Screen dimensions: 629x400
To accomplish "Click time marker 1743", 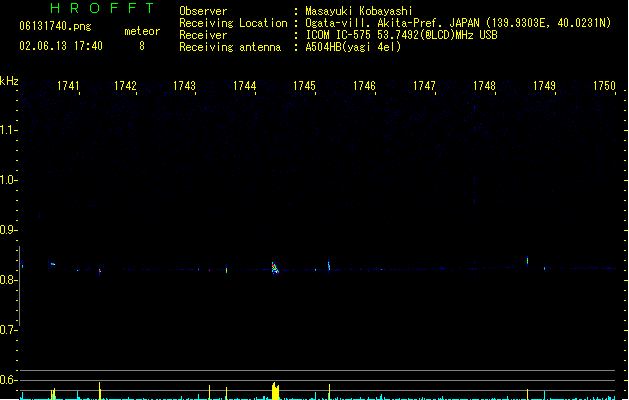I will [x=184, y=86].
